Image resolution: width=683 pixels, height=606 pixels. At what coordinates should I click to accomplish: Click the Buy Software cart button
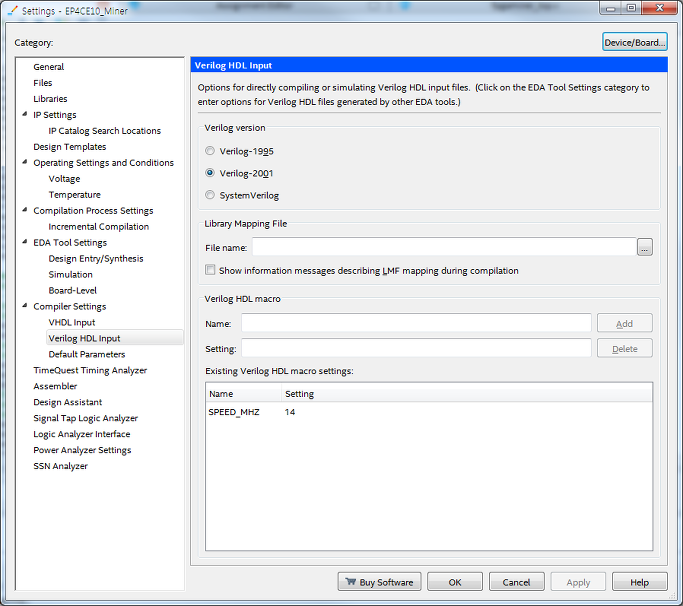click(x=379, y=582)
